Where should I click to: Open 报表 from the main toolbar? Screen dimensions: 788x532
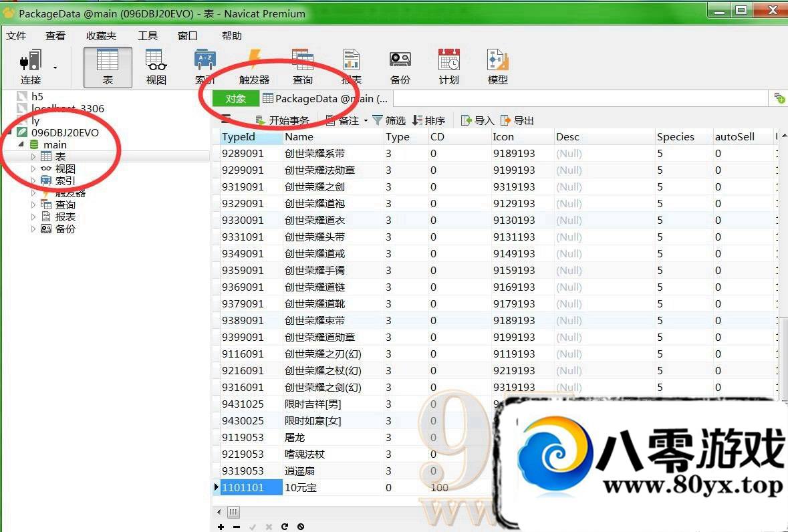[352, 68]
